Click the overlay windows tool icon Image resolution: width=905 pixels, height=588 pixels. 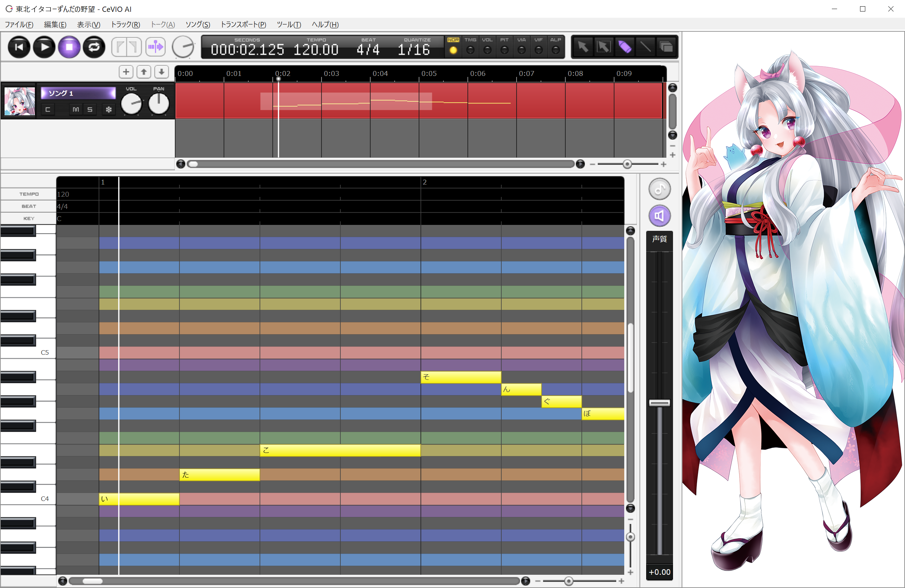(x=666, y=47)
